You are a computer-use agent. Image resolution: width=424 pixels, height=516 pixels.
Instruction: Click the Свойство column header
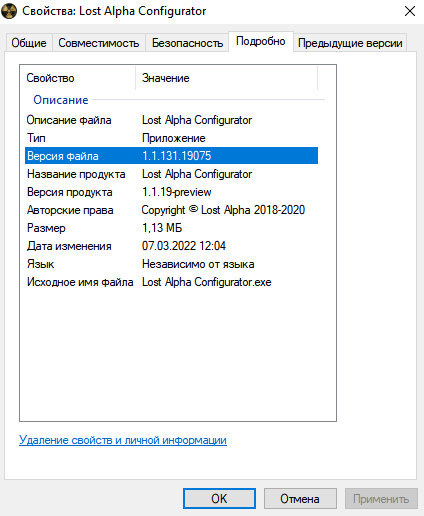coord(78,78)
